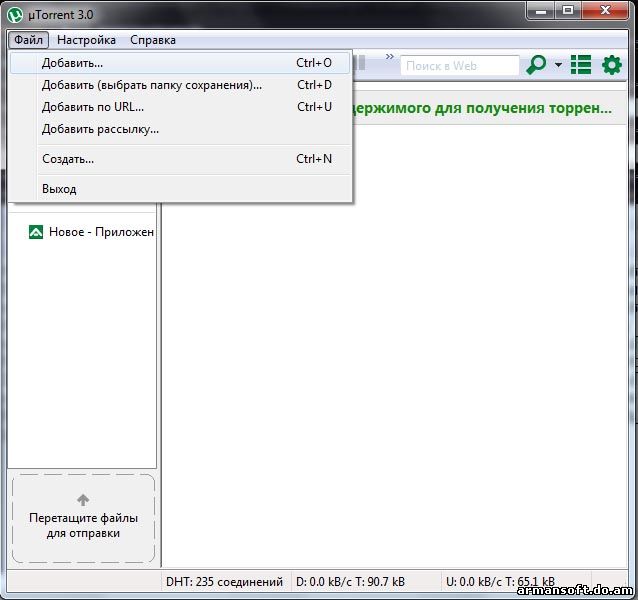
Task: Open preferences via the green gear icon
Action: [x=612, y=65]
